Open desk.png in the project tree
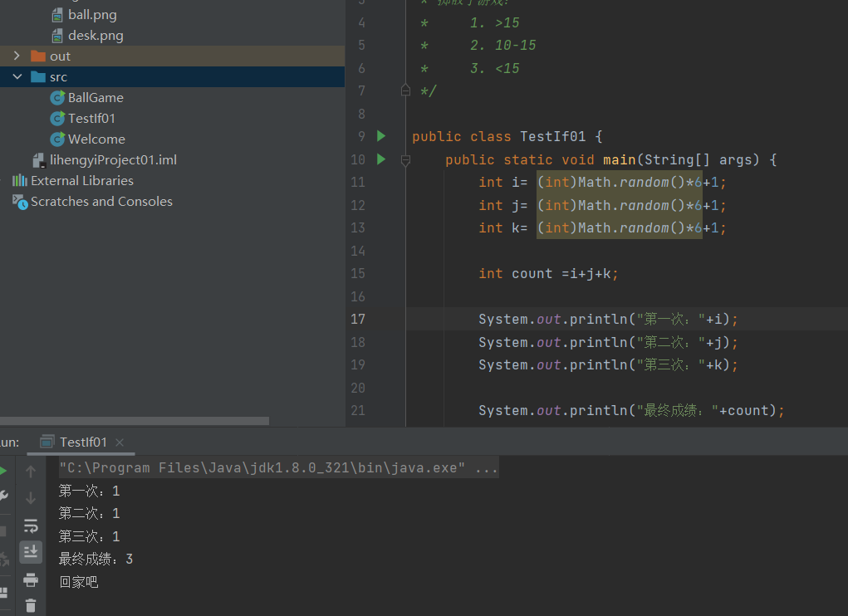 [x=96, y=36]
